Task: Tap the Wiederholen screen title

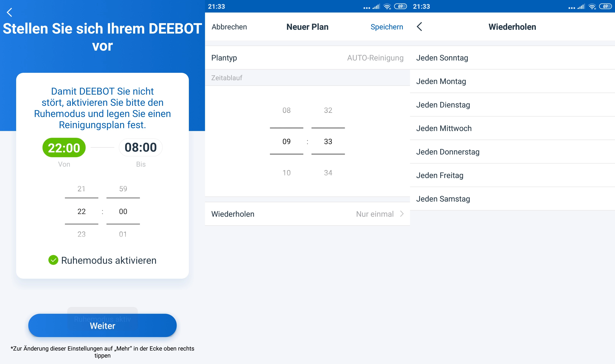Action: pyautogui.click(x=512, y=27)
